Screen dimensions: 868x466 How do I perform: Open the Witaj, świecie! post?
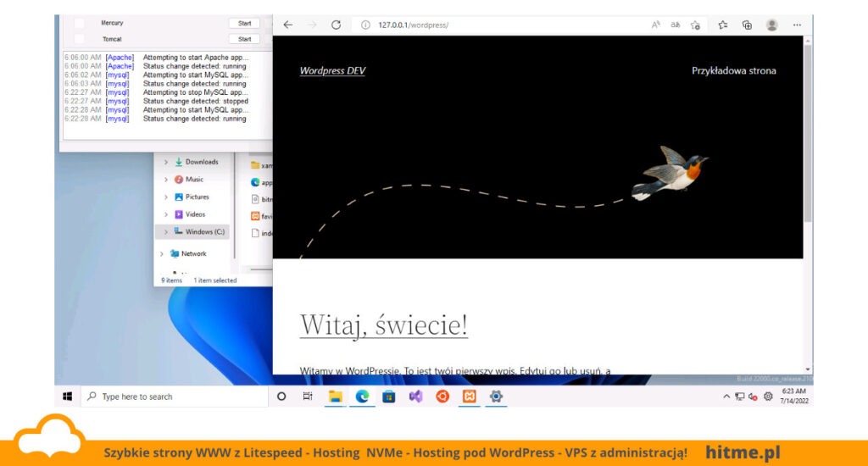pyautogui.click(x=384, y=325)
